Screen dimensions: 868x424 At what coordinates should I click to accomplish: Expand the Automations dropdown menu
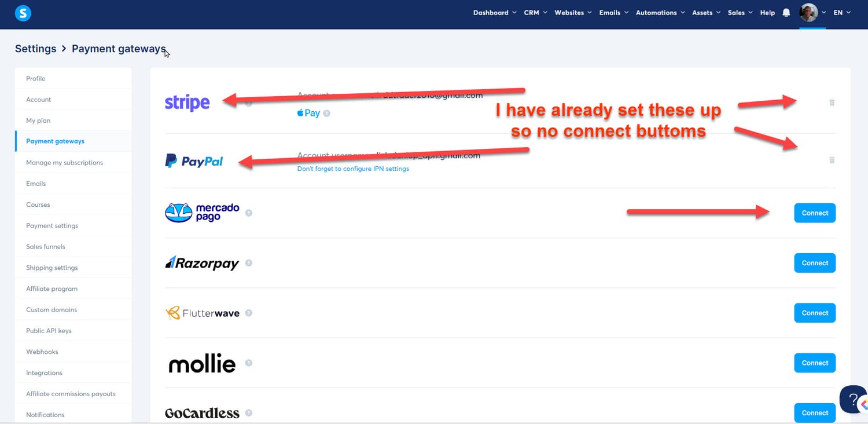[660, 13]
